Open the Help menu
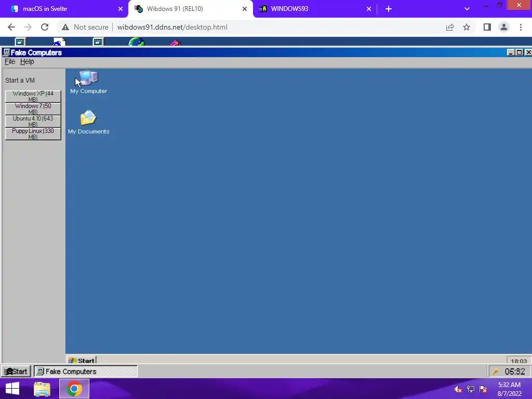The height and width of the screenshot is (399, 532). coord(27,61)
